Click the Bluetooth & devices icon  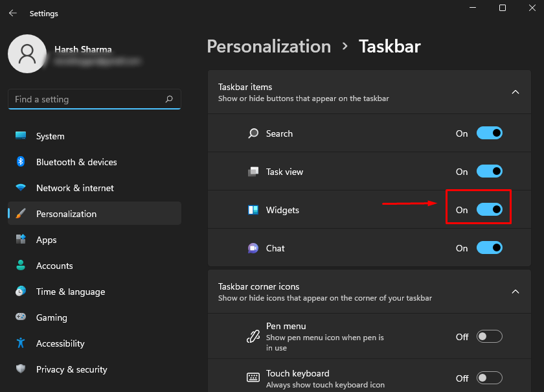click(x=21, y=162)
